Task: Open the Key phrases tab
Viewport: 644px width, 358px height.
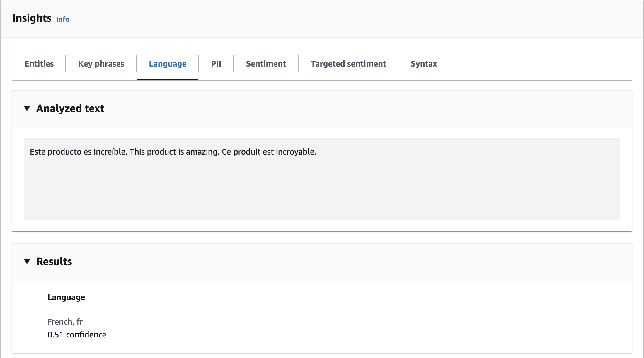Action: coord(101,64)
